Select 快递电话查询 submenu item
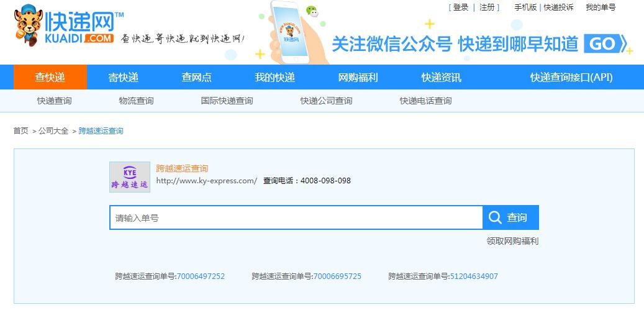The image size is (644, 315). click(425, 101)
